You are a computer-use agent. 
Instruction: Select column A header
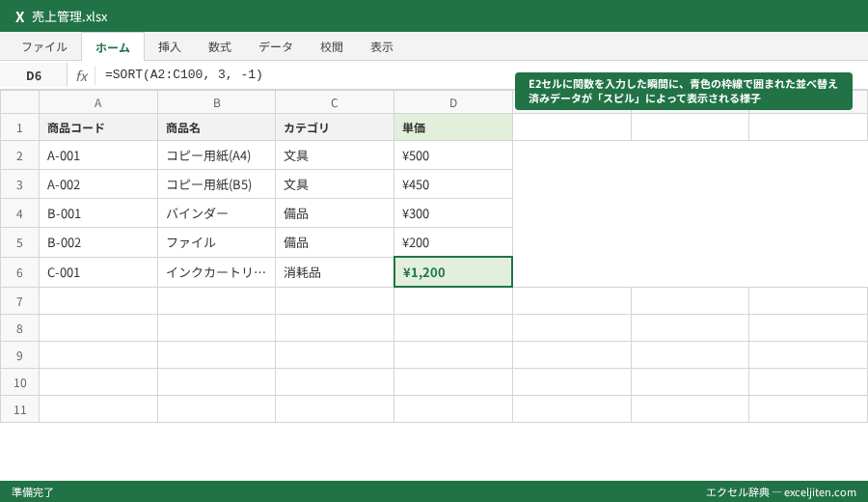click(98, 102)
